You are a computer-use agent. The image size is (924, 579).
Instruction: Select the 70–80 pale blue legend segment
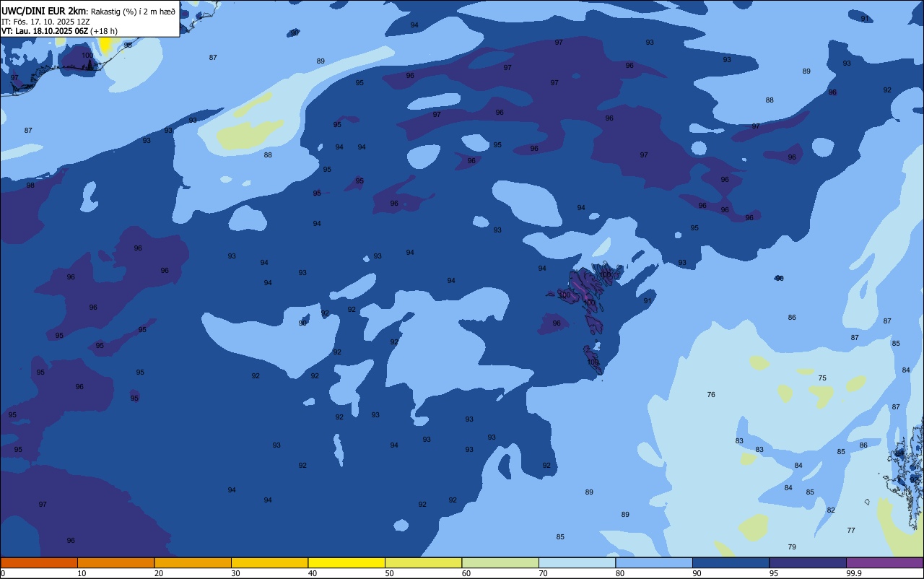click(x=577, y=562)
